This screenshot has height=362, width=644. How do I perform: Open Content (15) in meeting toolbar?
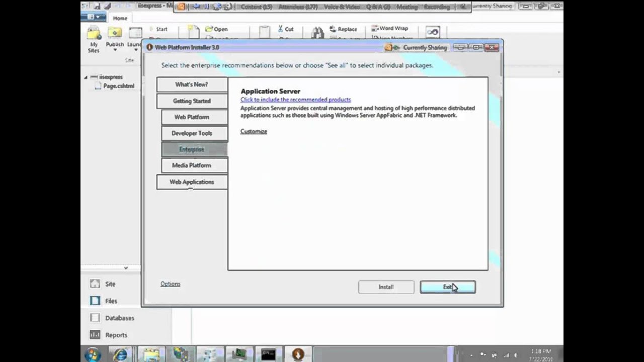pyautogui.click(x=256, y=7)
